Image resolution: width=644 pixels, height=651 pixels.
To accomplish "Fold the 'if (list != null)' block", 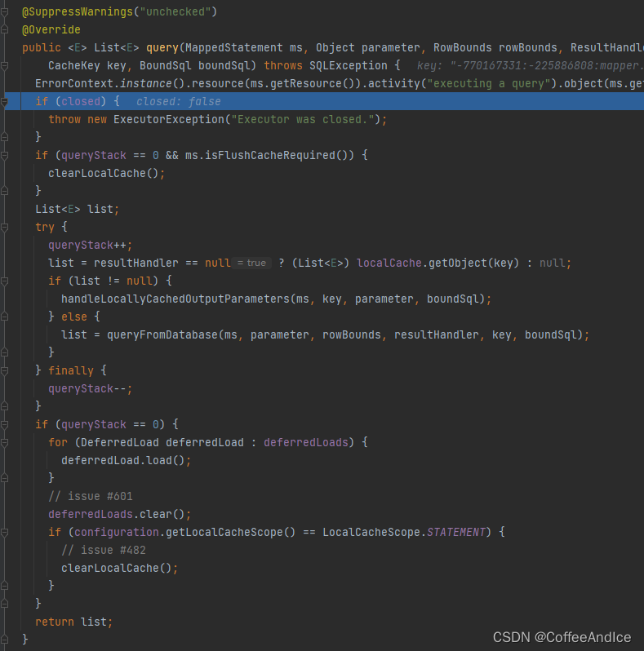I will point(5,281).
